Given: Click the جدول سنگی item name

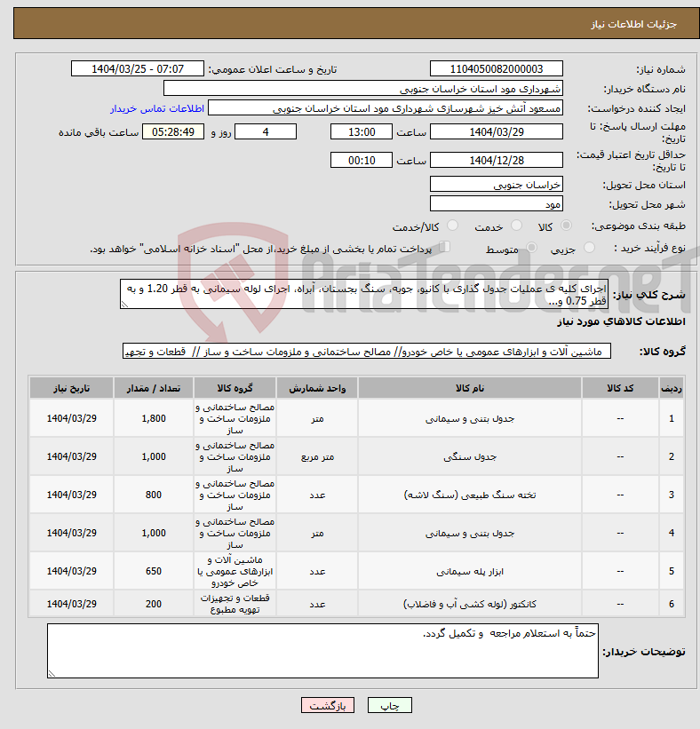Looking at the screenshot, I should coord(470,456).
